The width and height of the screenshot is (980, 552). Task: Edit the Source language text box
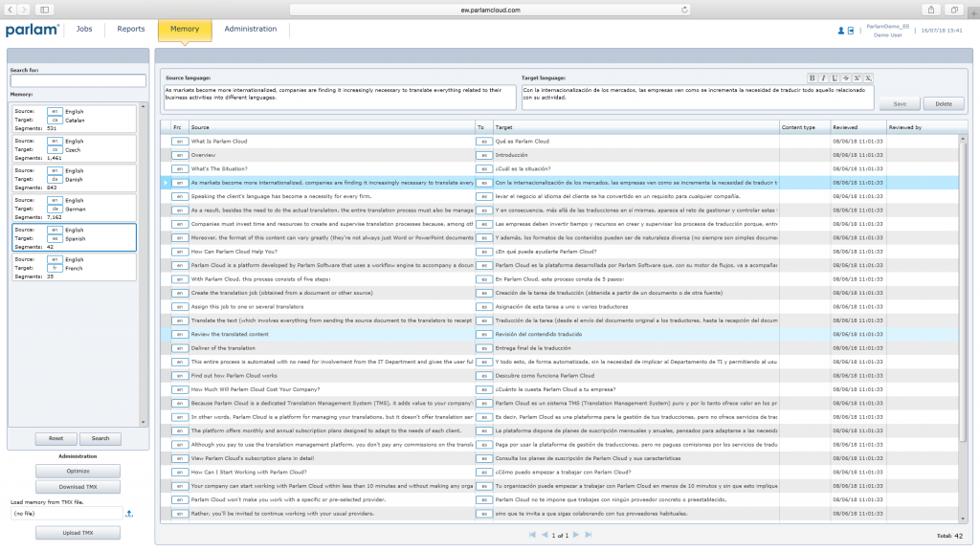pos(340,97)
